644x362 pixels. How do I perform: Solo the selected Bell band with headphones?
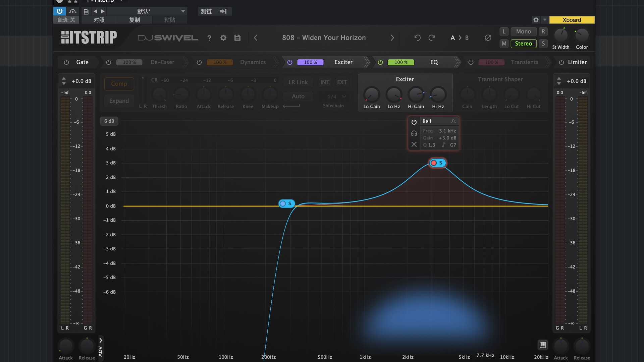(x=414, y=133)
